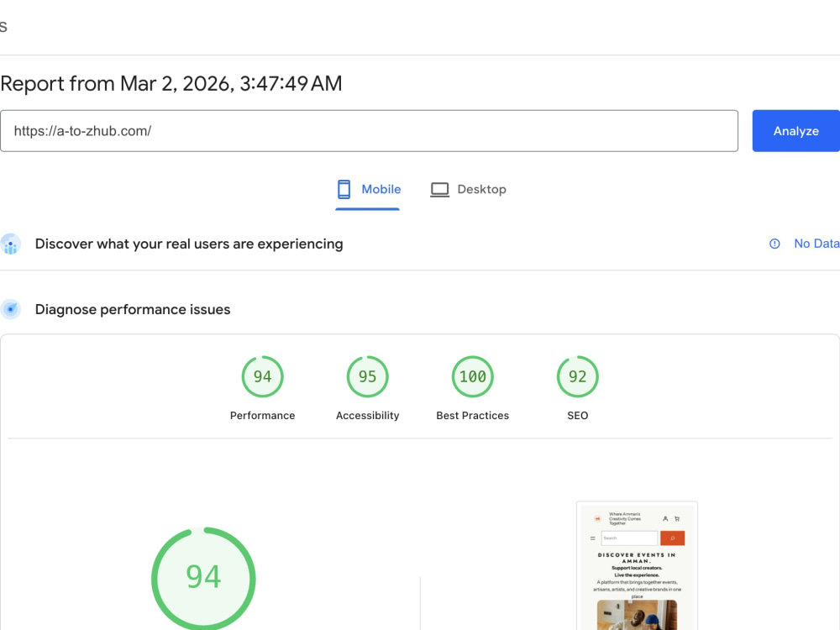Click the diagnose performance radar icon
Screen dimensions: 840x630
pyautogui.click(x=10, y=309)
